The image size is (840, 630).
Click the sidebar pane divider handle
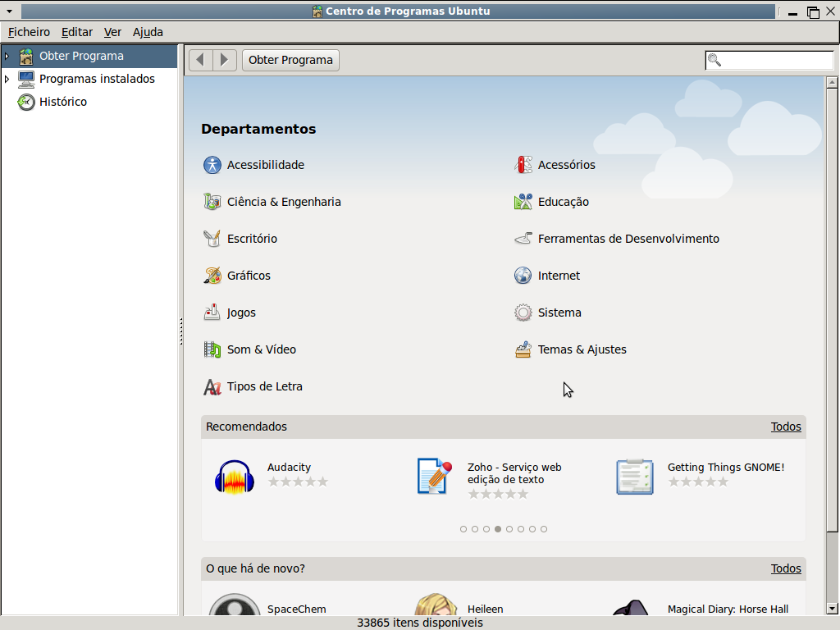[x=181, y=331]
